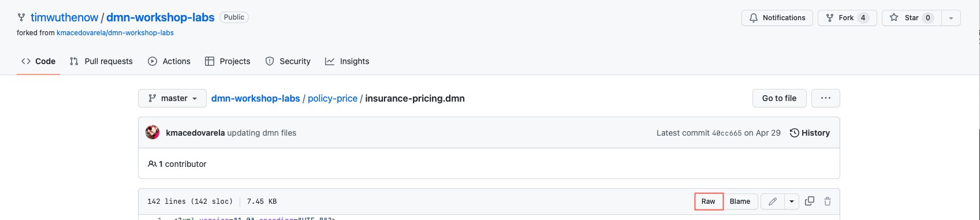The height and width of the screenshot is (220, 980).
Task: Edit the file with the pencil icon
Action: [773, 202]
